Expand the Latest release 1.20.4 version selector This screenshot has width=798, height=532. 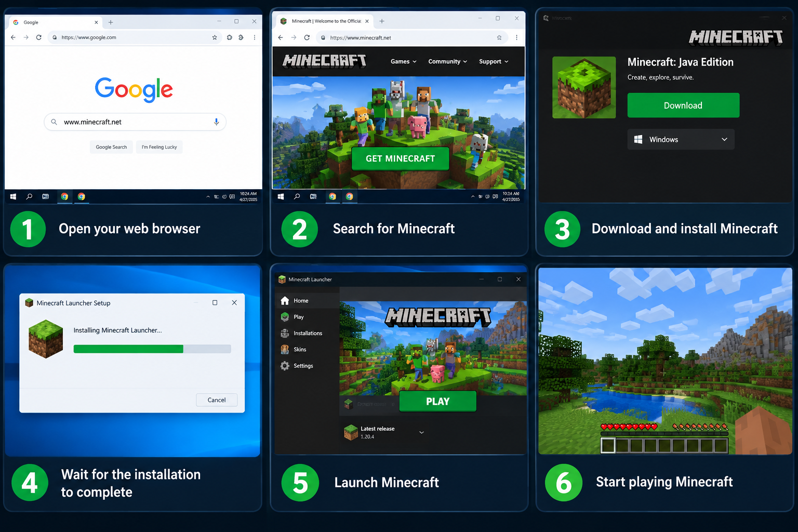tap(384, 432)
